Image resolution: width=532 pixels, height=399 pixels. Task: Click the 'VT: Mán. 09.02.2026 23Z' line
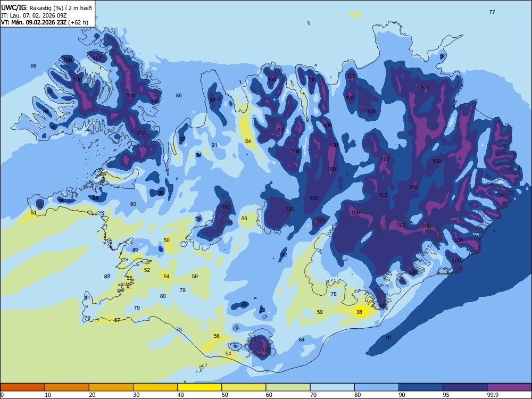pyautogui.click(x=34, y=22)
